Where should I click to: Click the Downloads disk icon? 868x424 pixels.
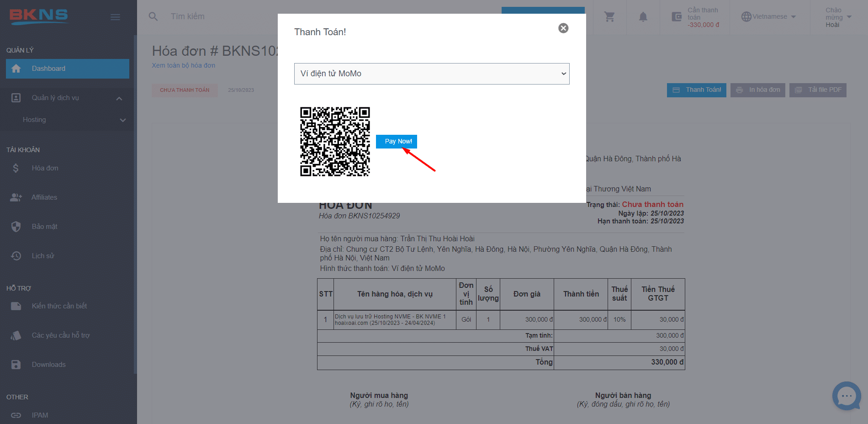16,365
